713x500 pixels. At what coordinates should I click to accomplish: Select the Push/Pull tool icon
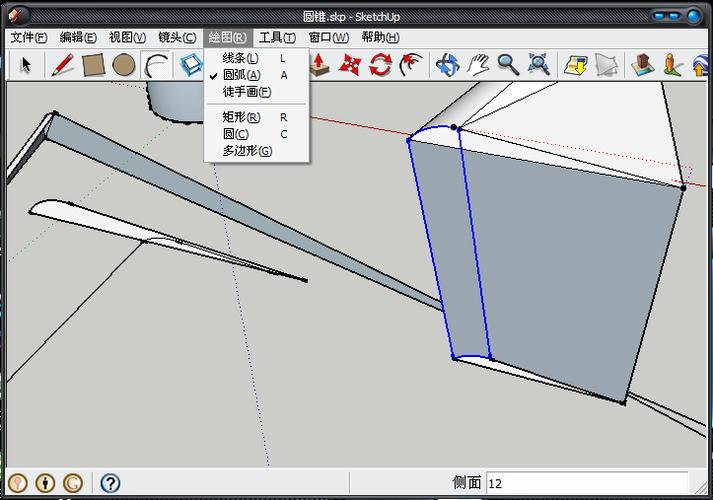pos(320,65)
